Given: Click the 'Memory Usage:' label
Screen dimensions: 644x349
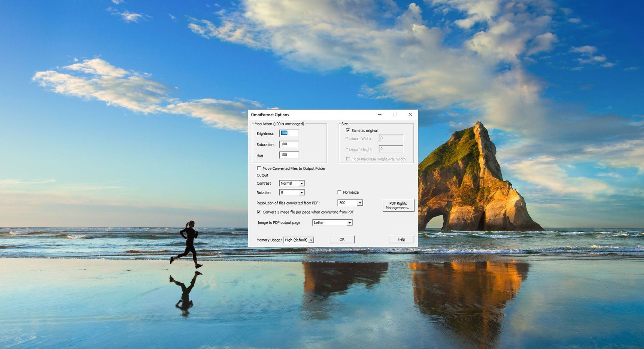Looking at the screenshot, I should 269,240.
